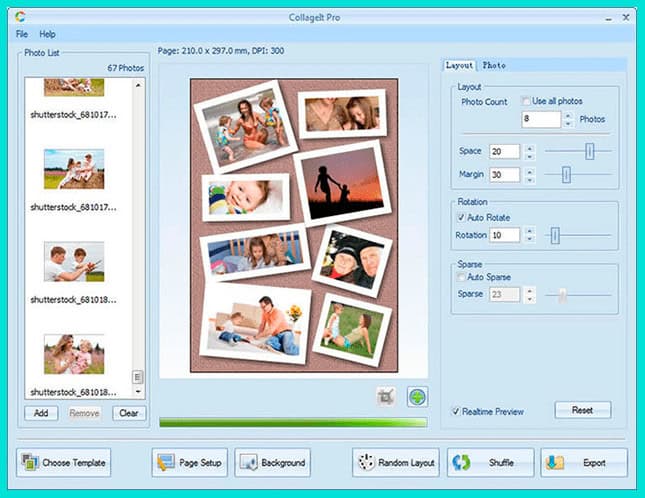
Task: Open the File menu
Action: coord(22,34)
